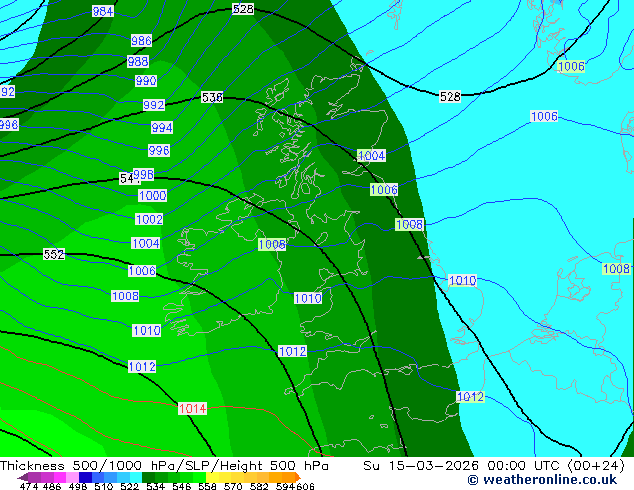Click the 474 legend value

point(29,486)
